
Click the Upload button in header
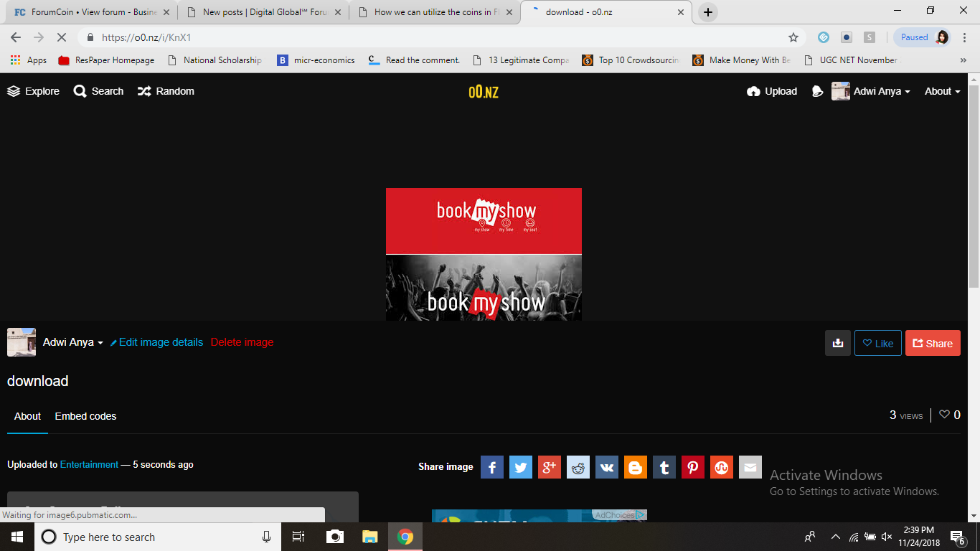772,91
